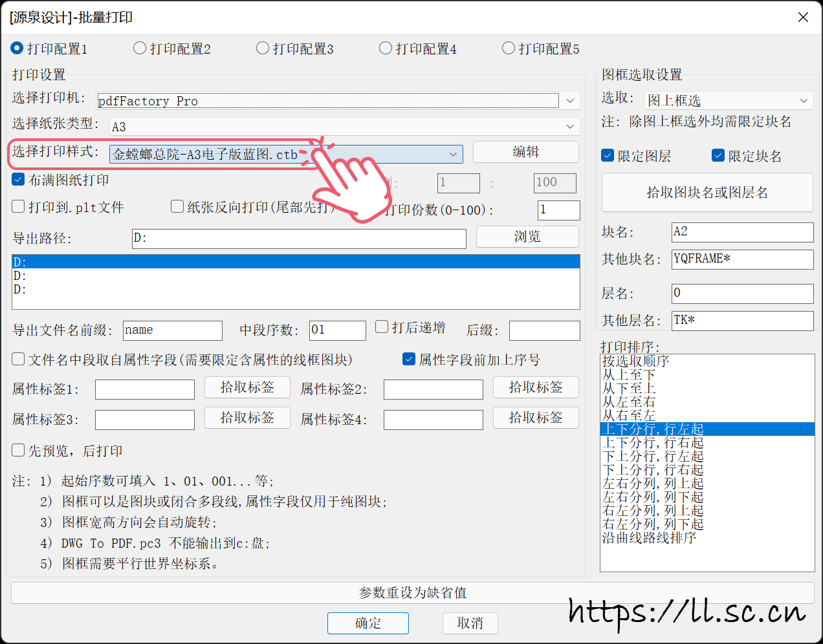Switch to 打印配置5 option

pyautogui.click(x=509, y=48)
